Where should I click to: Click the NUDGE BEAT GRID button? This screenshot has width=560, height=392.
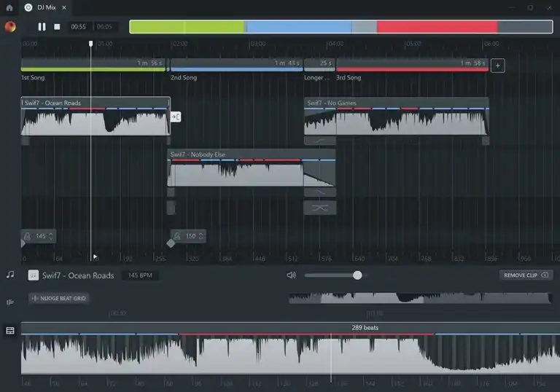tap(59, 298)
